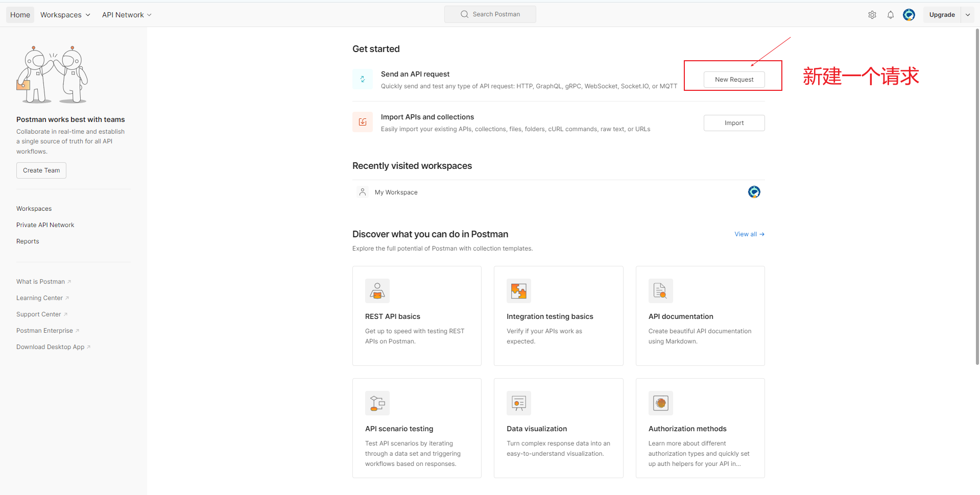Click the New Request button

pos(734,80)
